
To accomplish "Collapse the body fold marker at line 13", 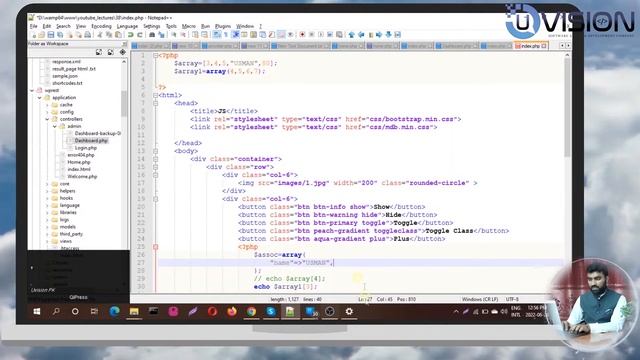I will 156,151.
